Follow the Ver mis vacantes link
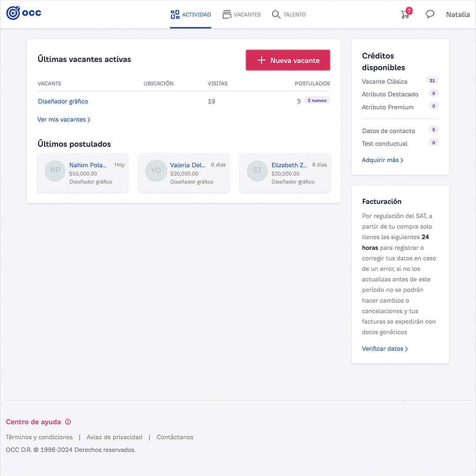 63,119
